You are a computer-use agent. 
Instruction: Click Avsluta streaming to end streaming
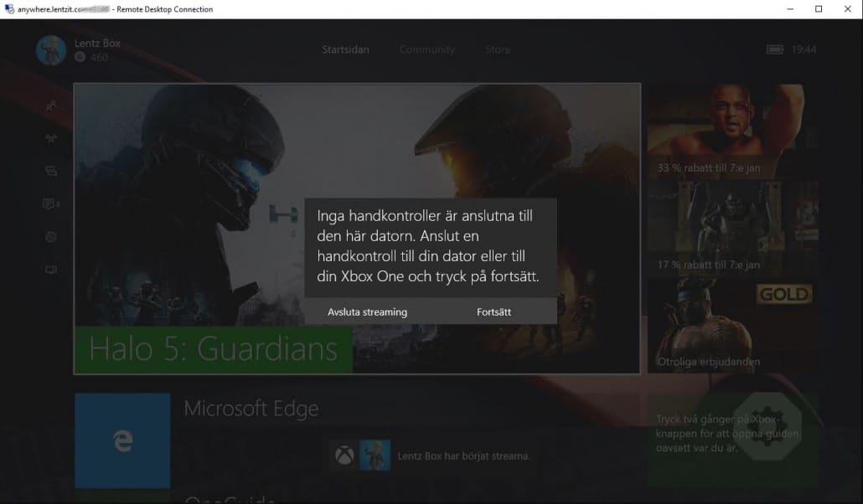tap(367, 312)
